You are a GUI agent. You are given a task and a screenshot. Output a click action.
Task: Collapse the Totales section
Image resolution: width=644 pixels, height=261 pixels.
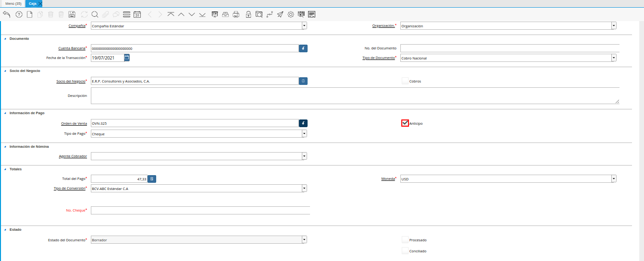(x=5, y=169)
